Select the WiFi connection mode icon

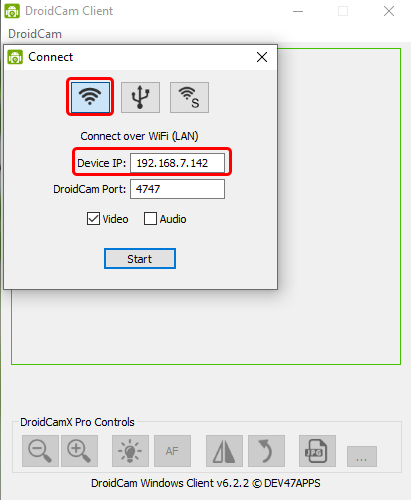[x=90, y=97]
